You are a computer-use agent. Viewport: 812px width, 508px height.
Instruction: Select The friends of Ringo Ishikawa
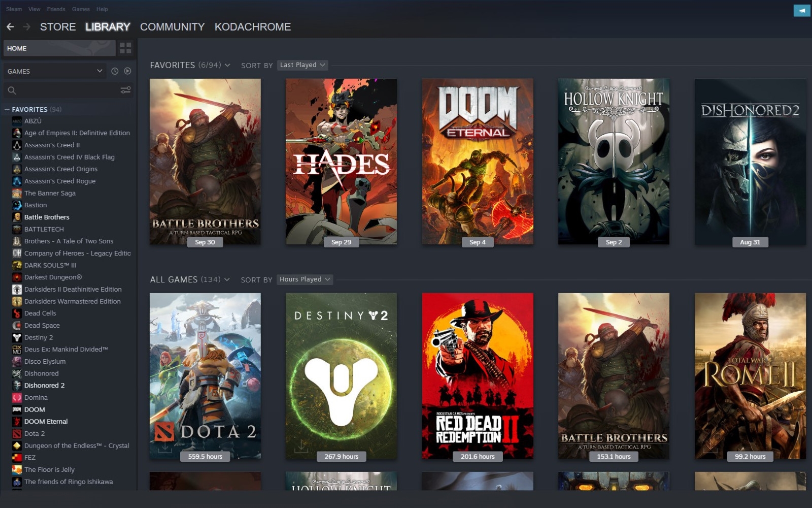(69, 482)
